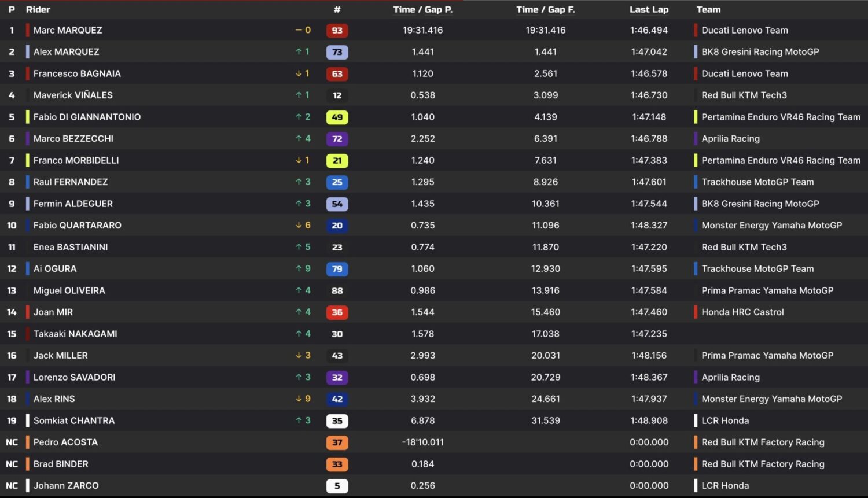Click Marc Marquez's last lap time 1:46.494
The image size is (868, 498).
click(x=649, y=30)
